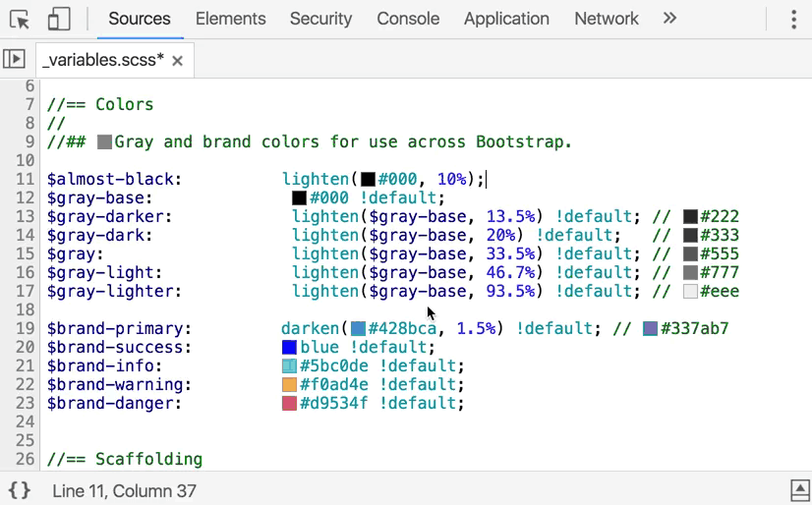Click the darken function name on line 19

[311, 328]
